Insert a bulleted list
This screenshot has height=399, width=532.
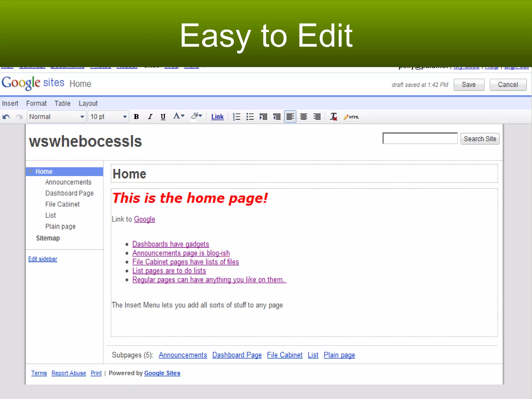click(x=250, y=117)
